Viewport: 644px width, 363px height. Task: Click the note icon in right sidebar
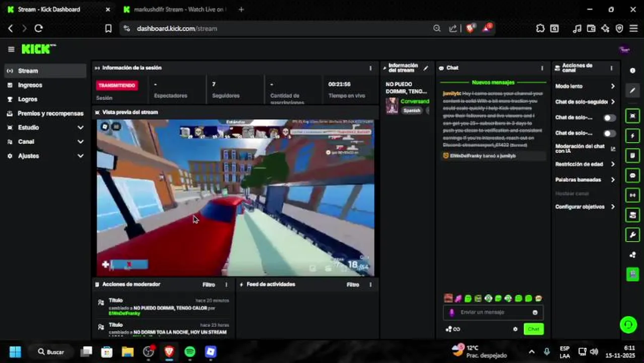632,155
